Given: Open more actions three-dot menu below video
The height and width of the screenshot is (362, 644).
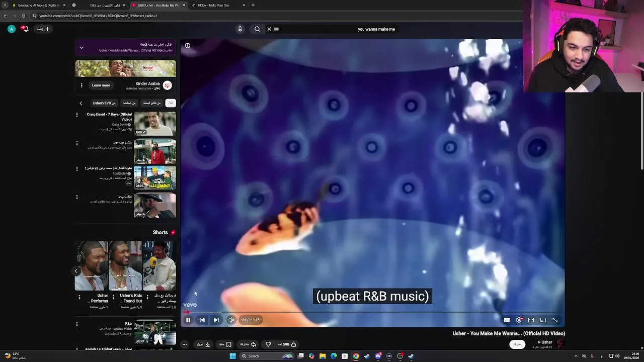Looking at the screenshot, I should click(x=185, y=344).
